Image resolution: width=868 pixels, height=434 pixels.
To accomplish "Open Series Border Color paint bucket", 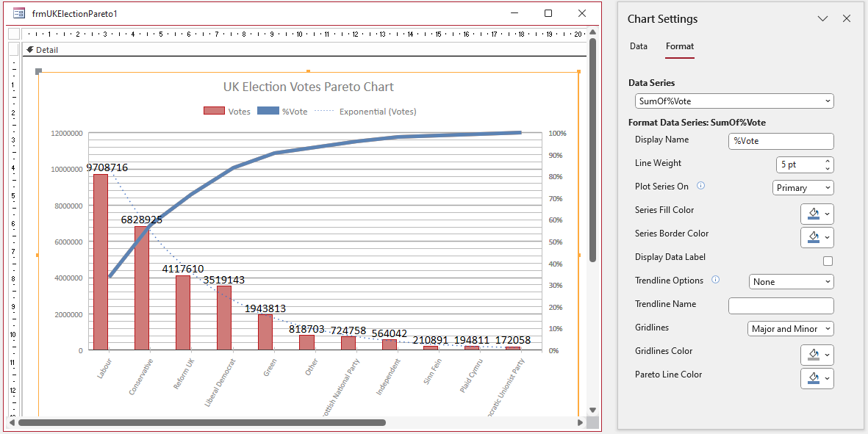I will click(x=817, y=237).
